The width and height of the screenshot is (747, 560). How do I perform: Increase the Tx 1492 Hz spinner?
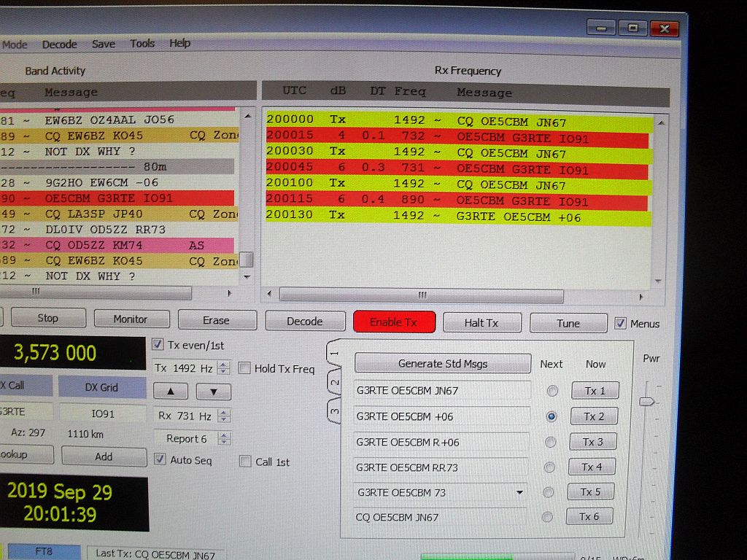point(224,365)
